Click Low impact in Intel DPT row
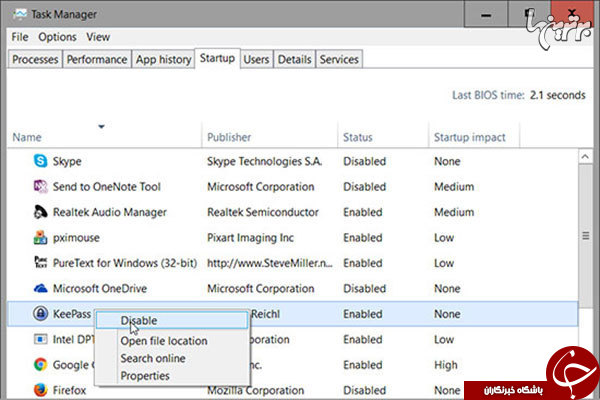The image size is (600, 400). [444, 340]
